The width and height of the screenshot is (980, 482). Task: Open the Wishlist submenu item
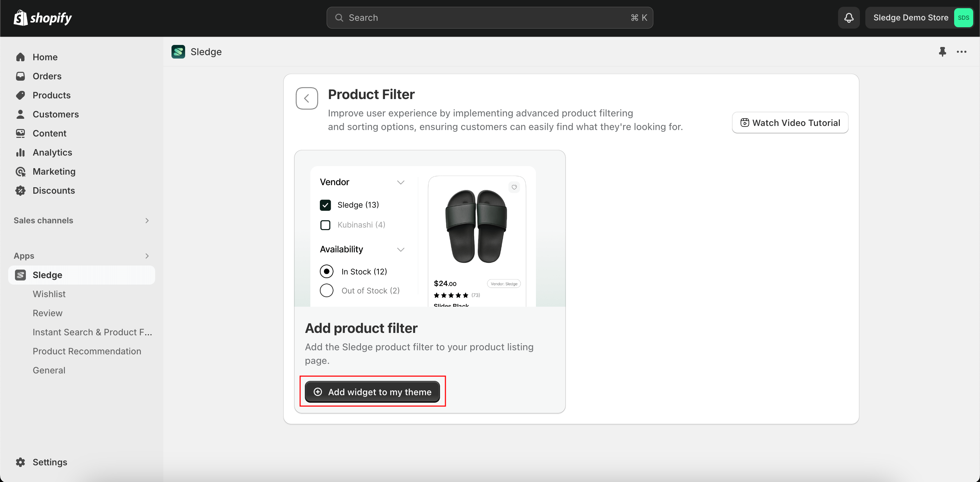tap(49, 294)
